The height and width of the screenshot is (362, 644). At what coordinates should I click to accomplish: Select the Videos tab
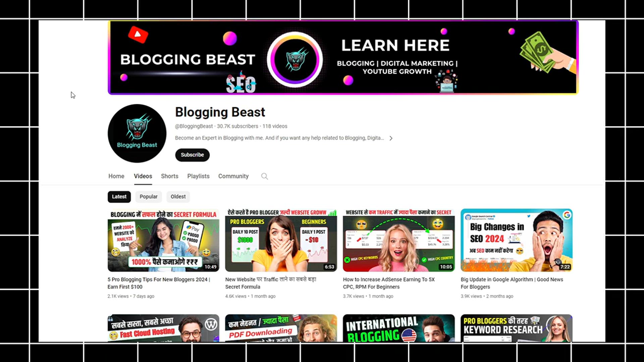click(x=143, y=176)
